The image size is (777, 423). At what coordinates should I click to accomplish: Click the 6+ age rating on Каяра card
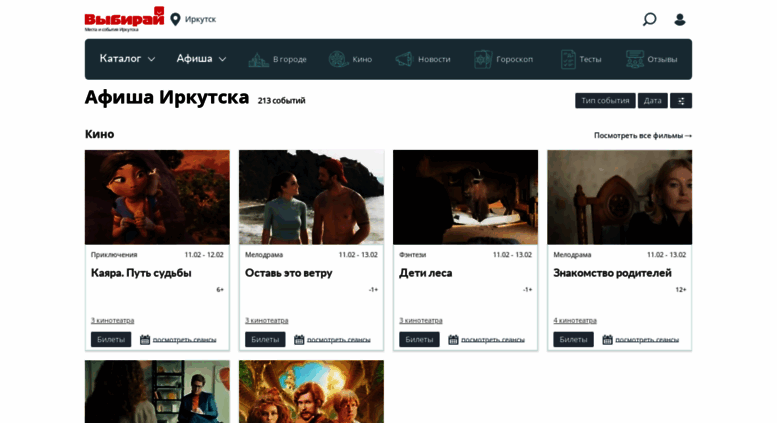pos(220,290)
